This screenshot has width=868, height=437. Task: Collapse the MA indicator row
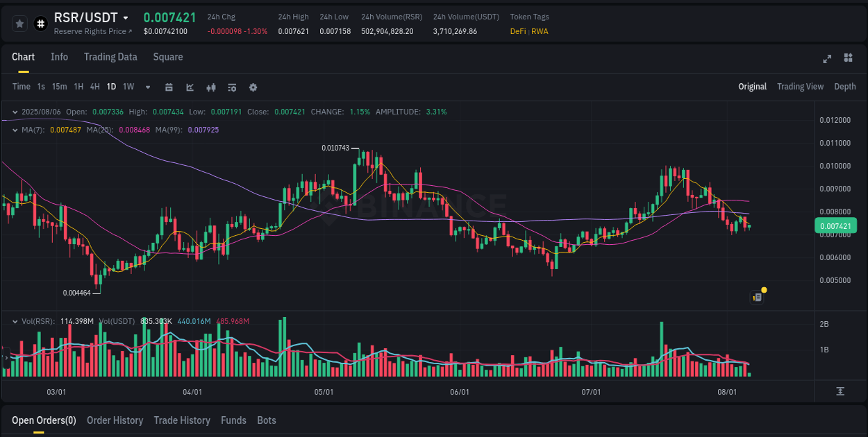click(x=15, y=129)
